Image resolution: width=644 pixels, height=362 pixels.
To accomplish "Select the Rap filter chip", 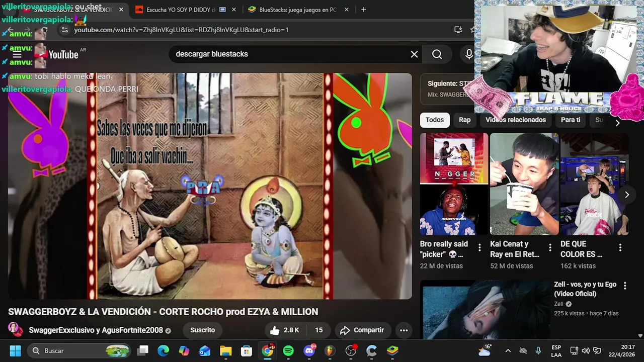I will pos(464,120).
